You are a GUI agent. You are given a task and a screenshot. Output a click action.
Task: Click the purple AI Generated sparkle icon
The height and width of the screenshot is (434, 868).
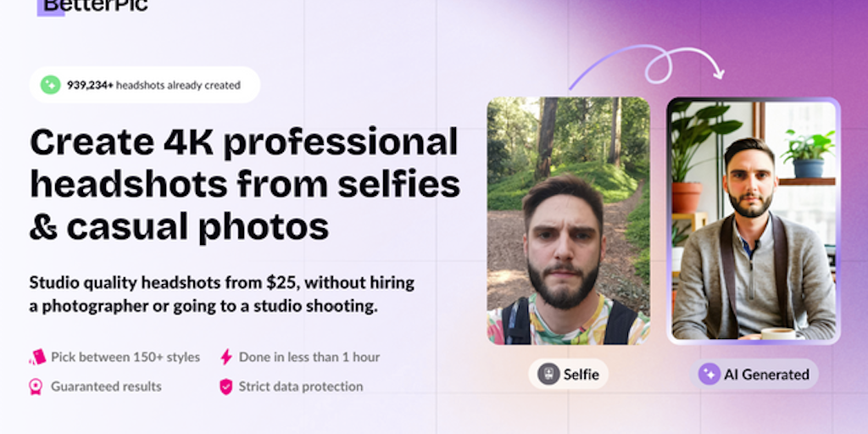pos(709,374)
